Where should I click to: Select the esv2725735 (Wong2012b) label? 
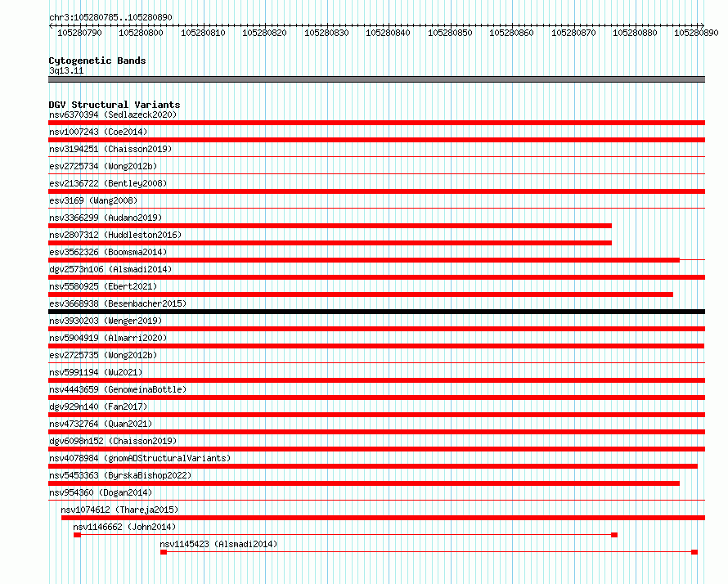coord(103,355)
